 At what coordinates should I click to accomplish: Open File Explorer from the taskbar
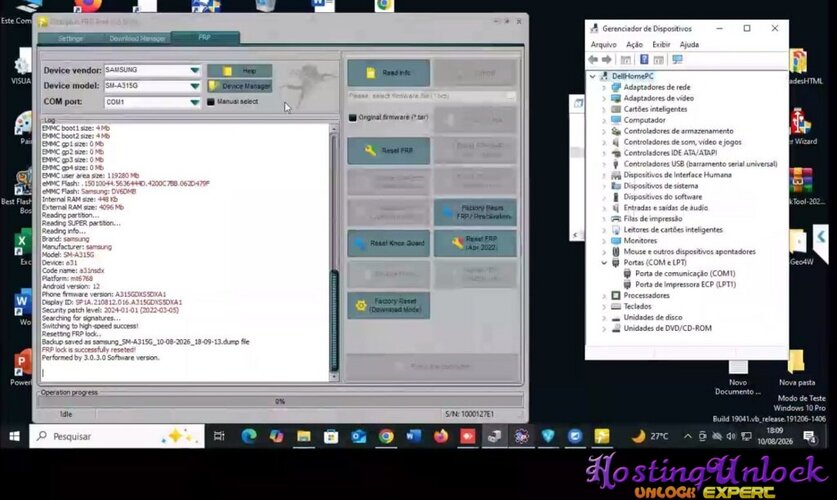click(304, 436)
